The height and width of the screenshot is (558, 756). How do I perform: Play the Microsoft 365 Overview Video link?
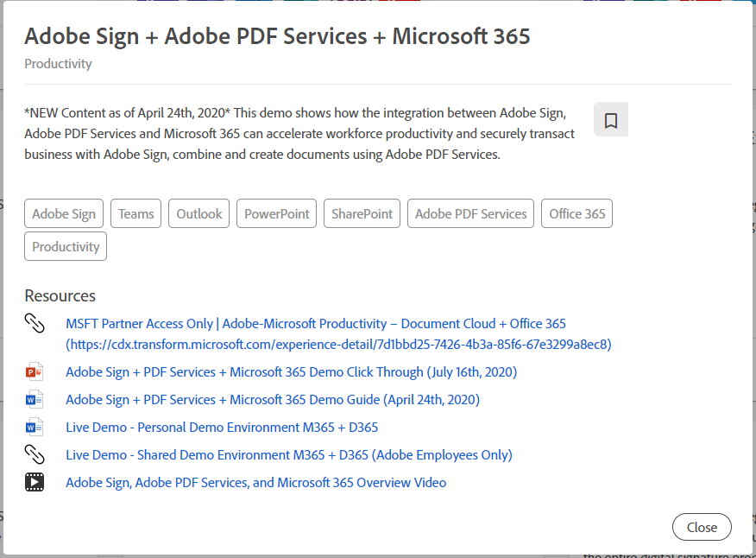(x=256, y=482)
